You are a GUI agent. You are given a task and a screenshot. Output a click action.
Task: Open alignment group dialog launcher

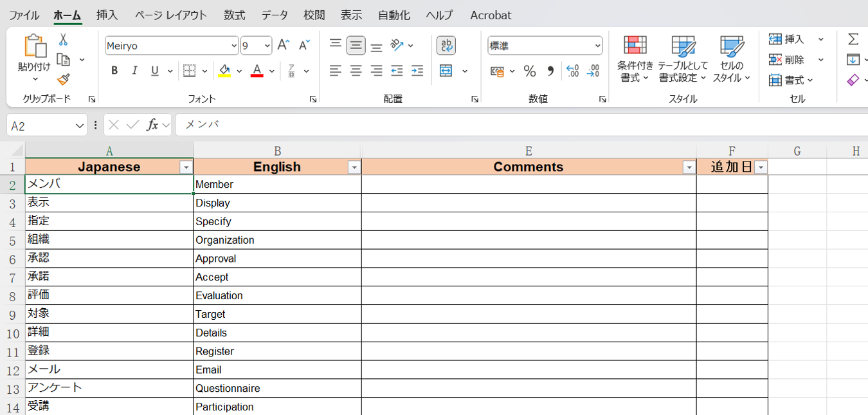pyautogui.click(x=475, y=99)
